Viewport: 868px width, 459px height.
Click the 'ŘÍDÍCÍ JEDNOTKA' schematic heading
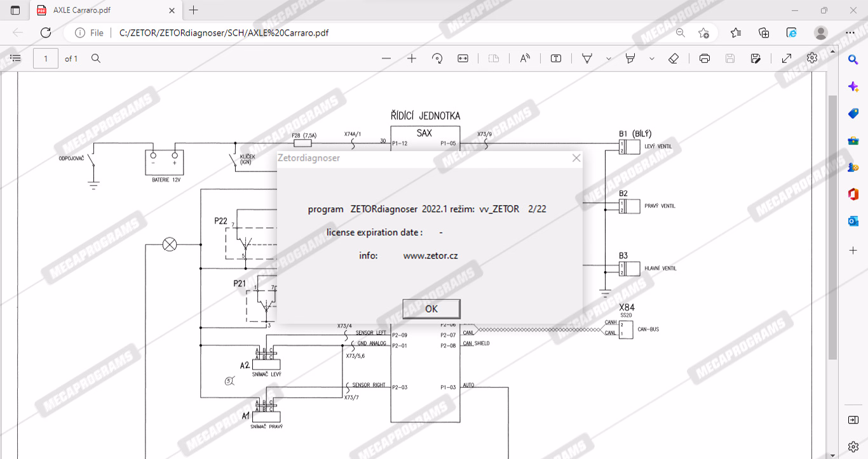click(425, 116)
